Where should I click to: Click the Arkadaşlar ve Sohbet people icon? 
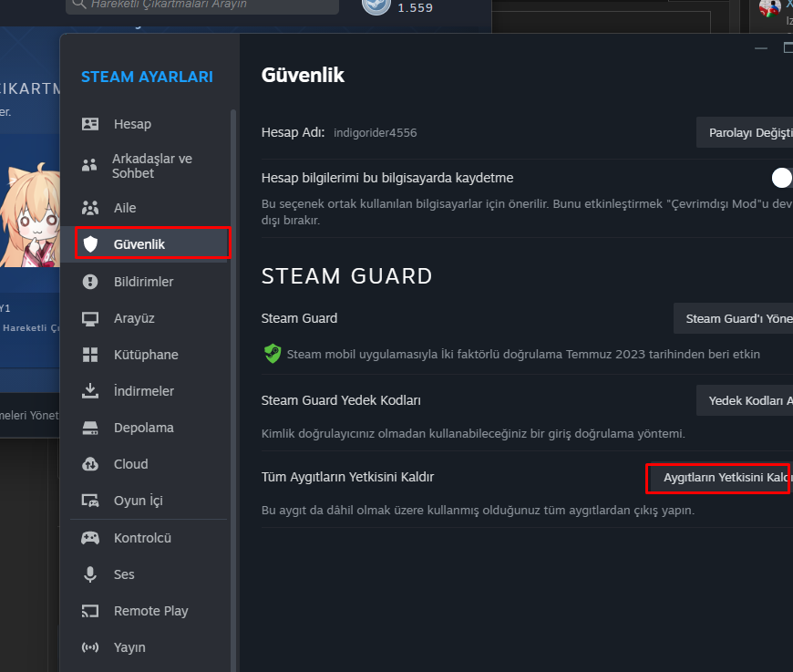[89, 165]
